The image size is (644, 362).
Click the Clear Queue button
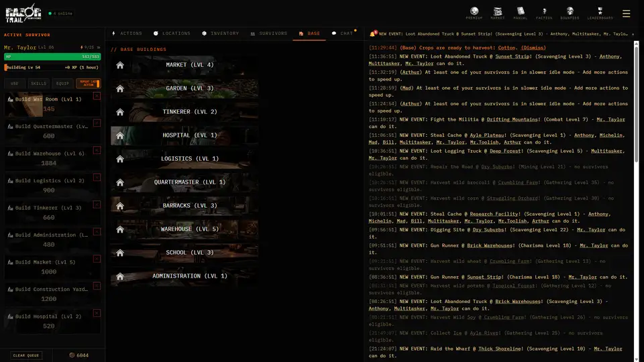(26, 355)
